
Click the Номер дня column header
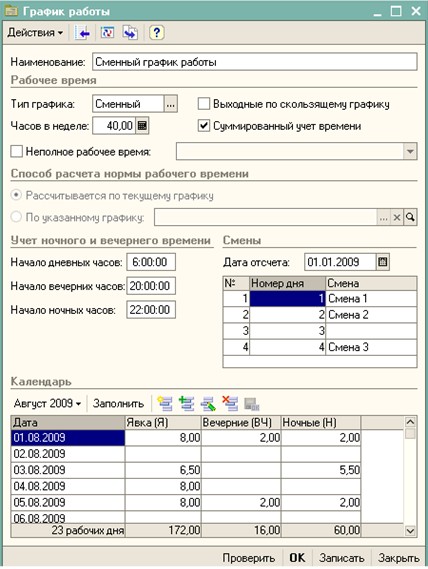point(287,283)
